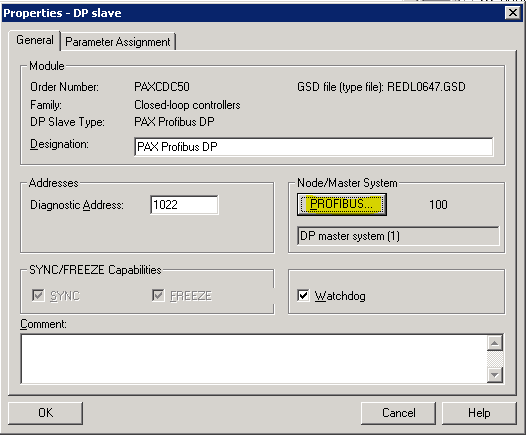Click the FREEZE checkbox
526x435 pixels.
(158, 295)
